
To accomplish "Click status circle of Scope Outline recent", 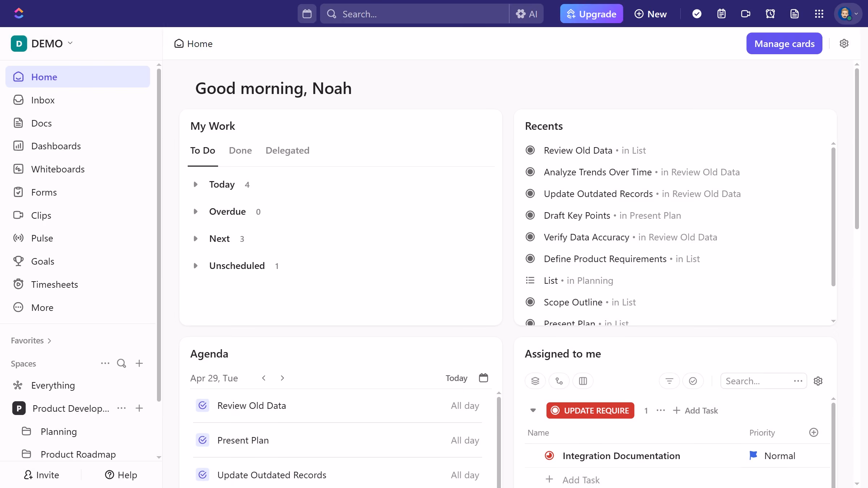I will [530, 302].
